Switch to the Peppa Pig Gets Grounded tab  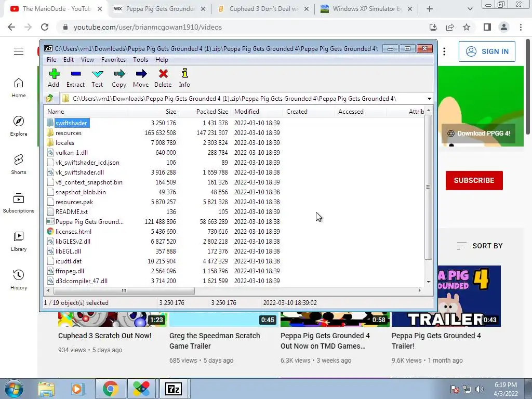tap(159, 9)
